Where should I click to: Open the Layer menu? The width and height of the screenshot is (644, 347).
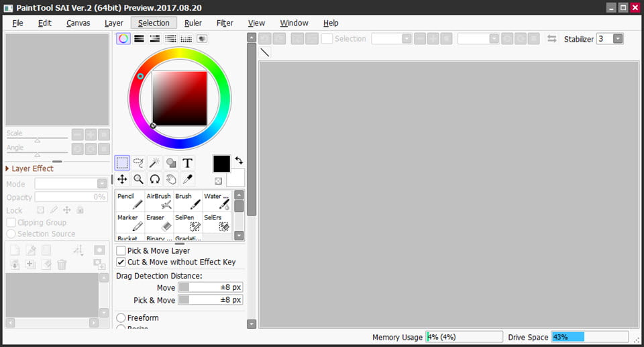coord(114,23)
